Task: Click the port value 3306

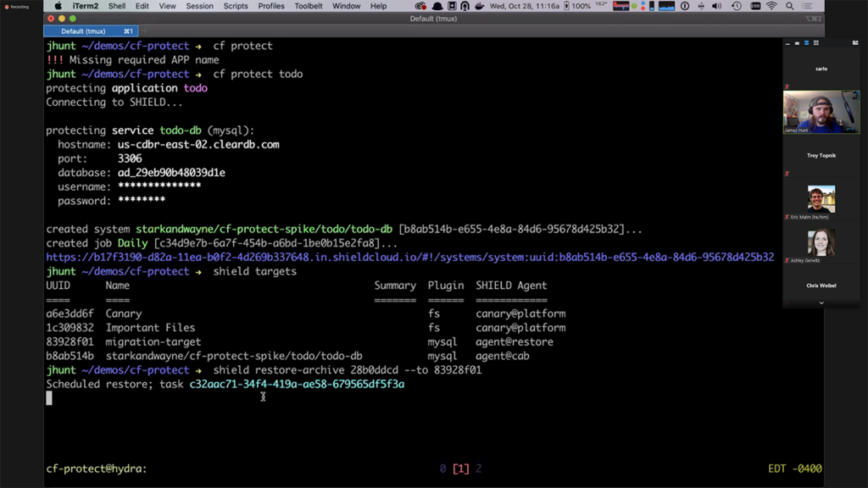Action: pyautogui.click(x=130, y=158)
